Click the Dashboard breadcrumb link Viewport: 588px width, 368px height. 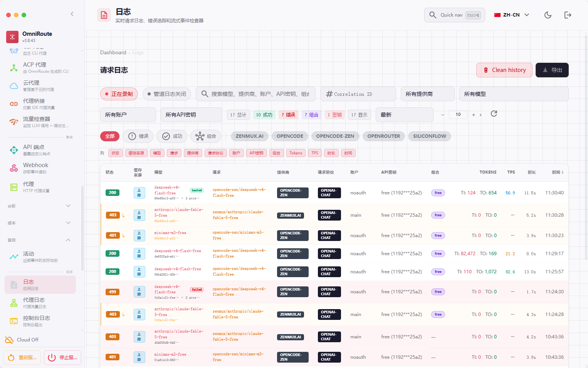click(113, 53)
